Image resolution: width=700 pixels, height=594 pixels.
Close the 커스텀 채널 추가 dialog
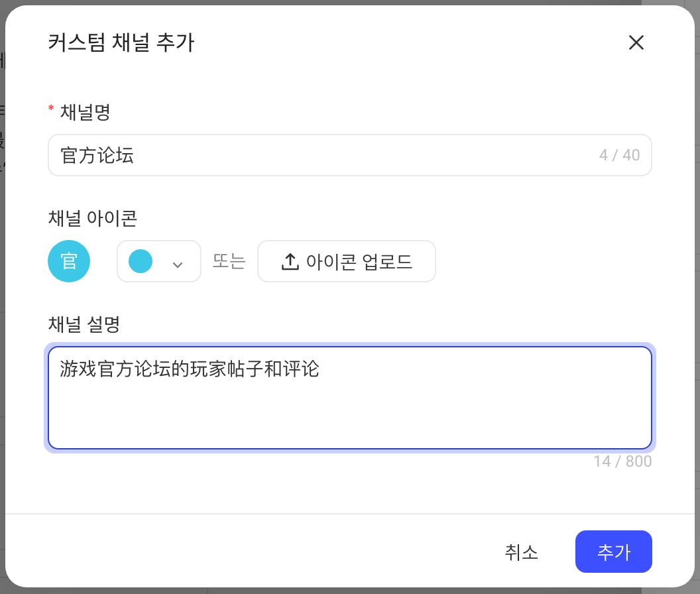(x=636, y=43)
